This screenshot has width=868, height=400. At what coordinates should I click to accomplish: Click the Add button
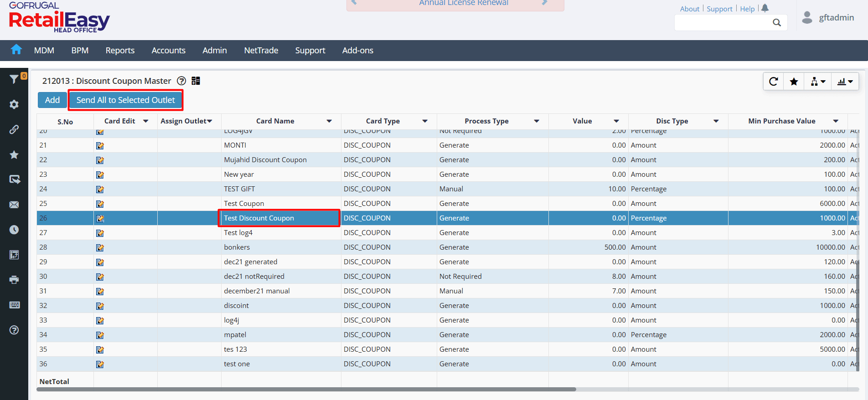[52, 100]
